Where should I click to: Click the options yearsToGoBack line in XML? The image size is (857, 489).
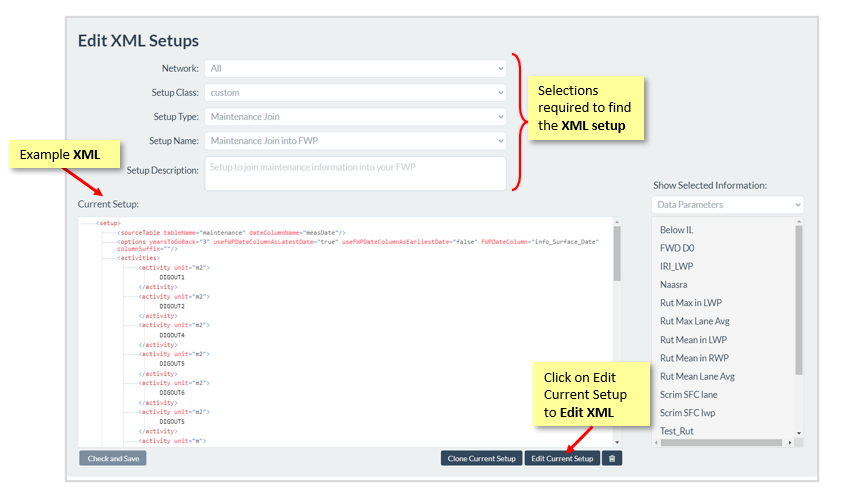(x=358, y=245)
